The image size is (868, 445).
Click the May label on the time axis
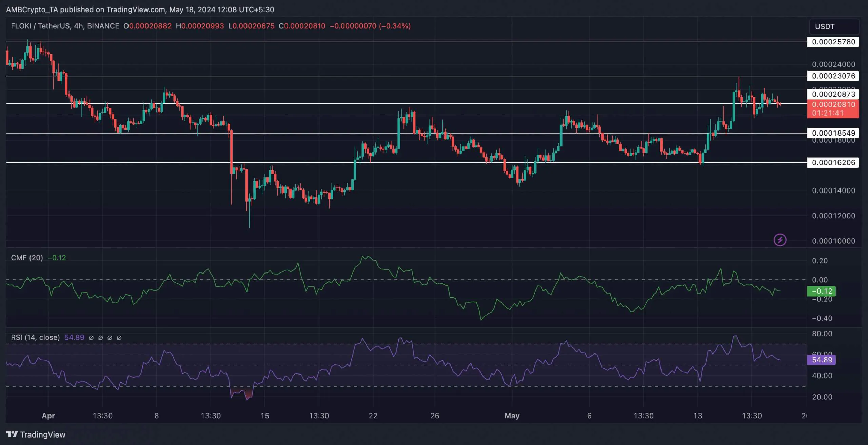[512, 416]
